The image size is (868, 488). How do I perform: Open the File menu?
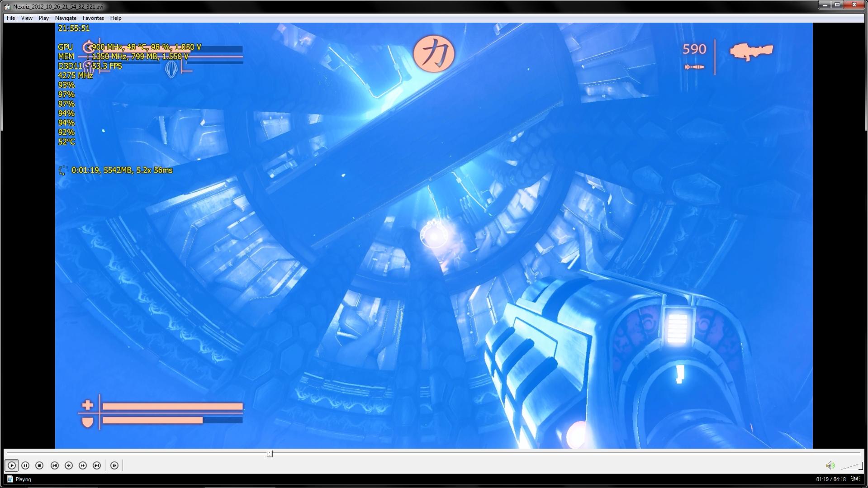(x=11, y=18)
